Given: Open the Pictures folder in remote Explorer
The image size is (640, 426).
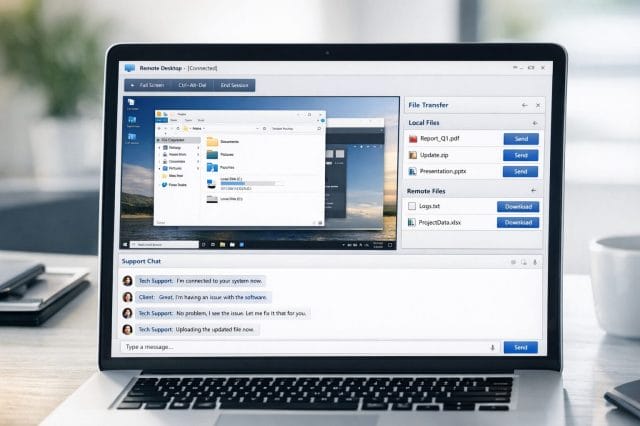Looking at the screenshot, I should [x=221, y=155].
